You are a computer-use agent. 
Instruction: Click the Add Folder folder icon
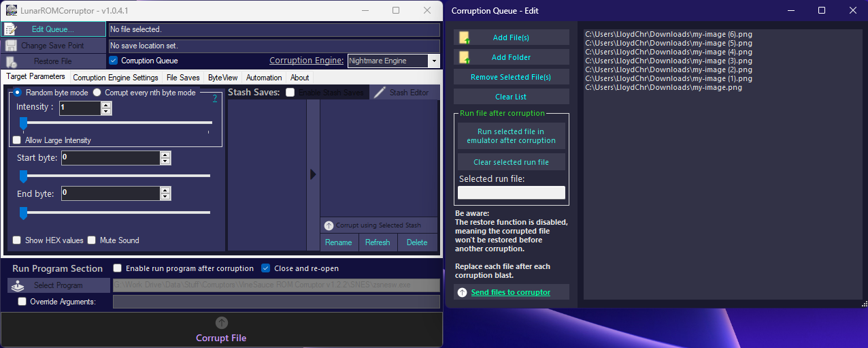[x=464, y=57]
